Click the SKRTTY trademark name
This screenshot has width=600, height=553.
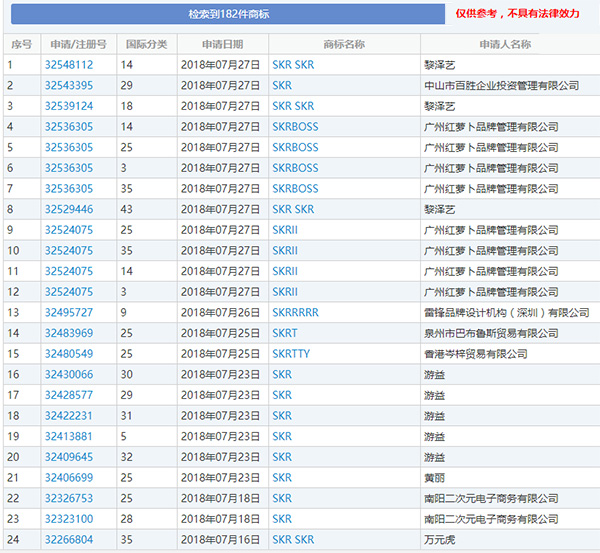[291, 354]
